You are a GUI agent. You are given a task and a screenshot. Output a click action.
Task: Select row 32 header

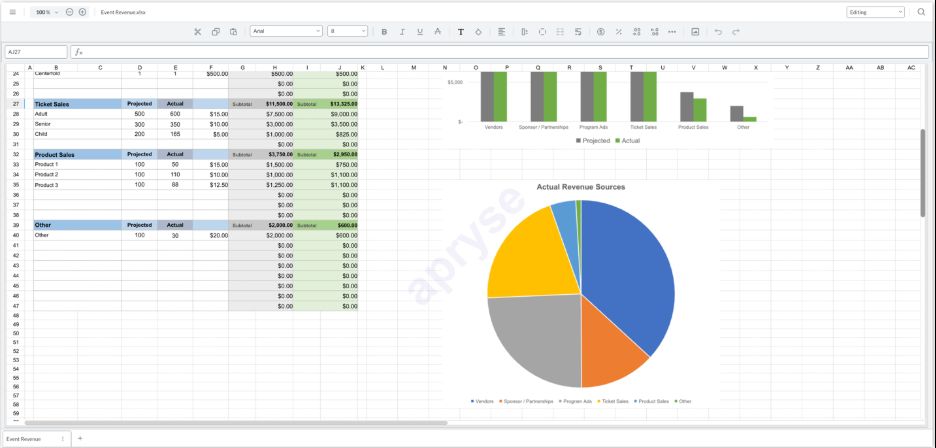[16, 154]
